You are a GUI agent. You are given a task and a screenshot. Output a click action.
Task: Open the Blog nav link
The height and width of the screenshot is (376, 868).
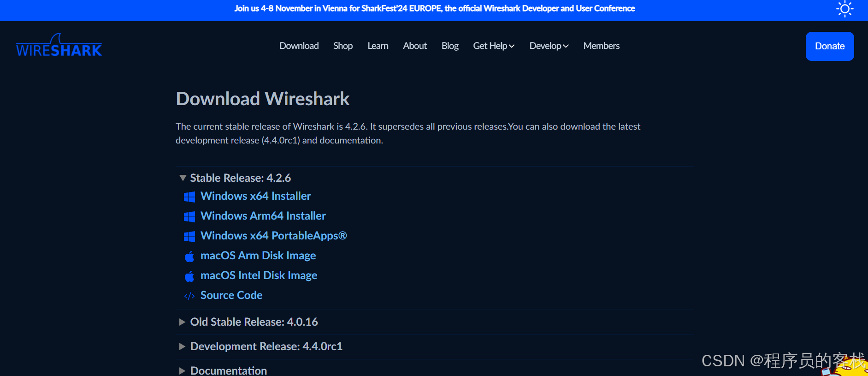450,46
